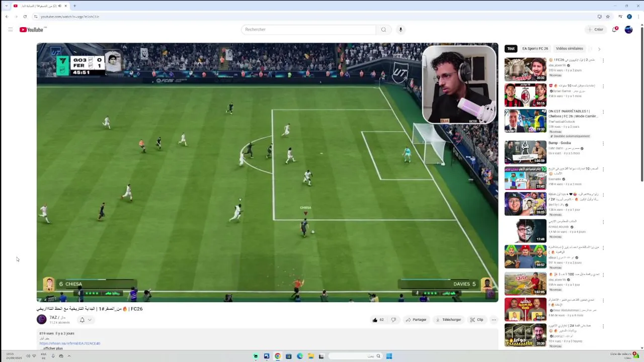Image resolution: width=644 pixels, height=362 pixels.
Task: Open Chrome from the taskbar
Action: pyautogui.click(x=277, y=356)
